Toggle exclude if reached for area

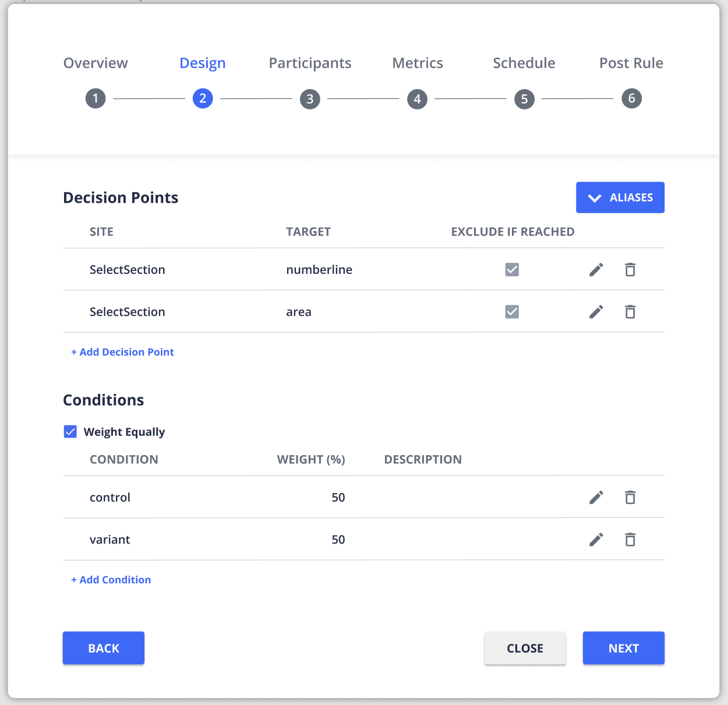click(512, 312)
